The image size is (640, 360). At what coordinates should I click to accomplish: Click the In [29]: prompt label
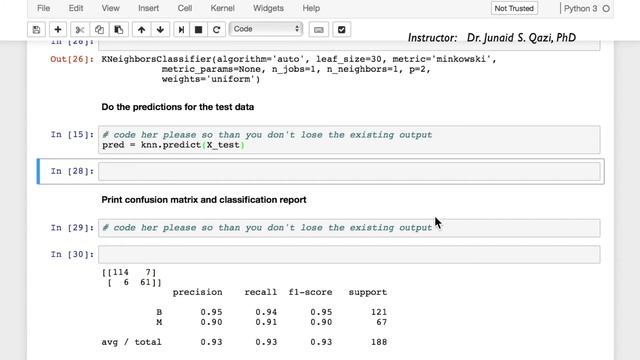tap(72, 228)
